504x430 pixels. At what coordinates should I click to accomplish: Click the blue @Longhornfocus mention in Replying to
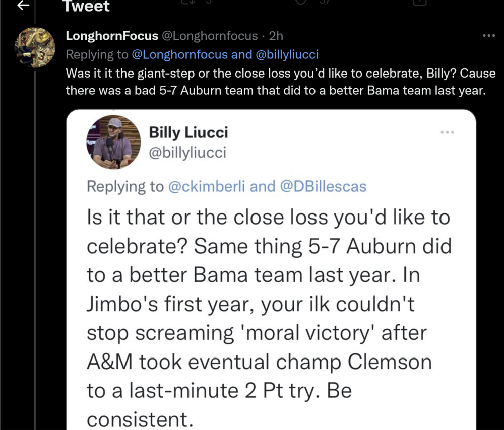(x=179, y=54)
